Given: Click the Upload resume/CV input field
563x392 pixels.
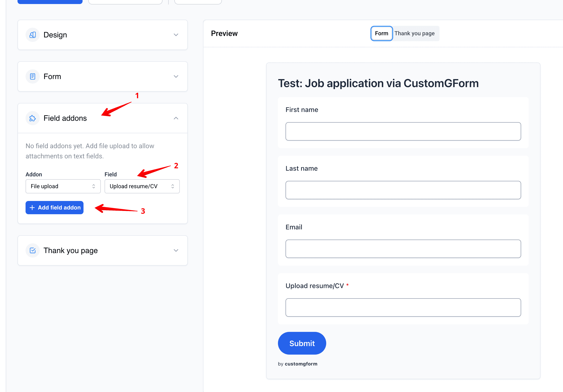Looking at the screenshot, I should pos(403,307).
